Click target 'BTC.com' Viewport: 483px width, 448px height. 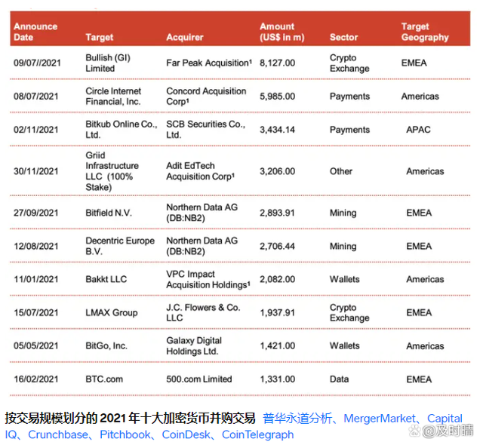(x=104, y=379)
